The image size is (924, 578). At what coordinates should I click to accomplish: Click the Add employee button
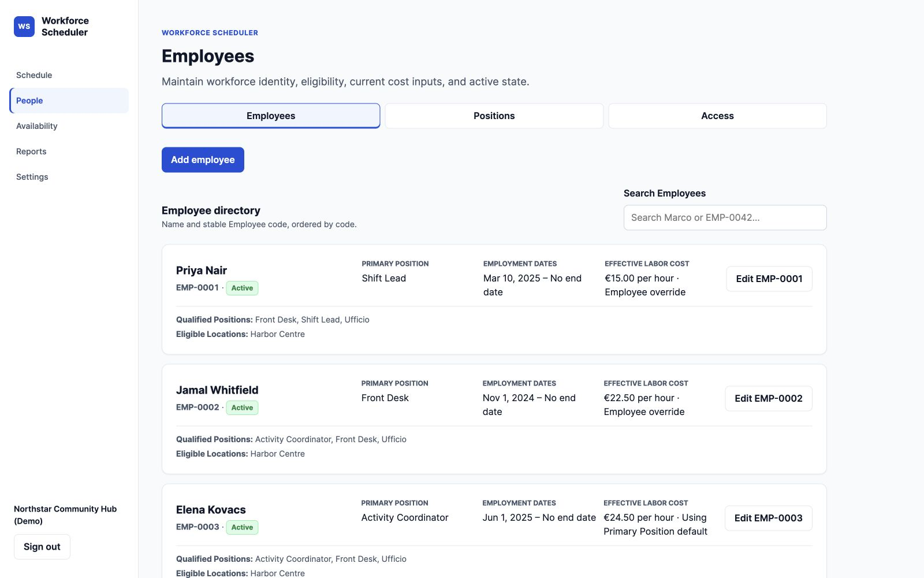203,160
